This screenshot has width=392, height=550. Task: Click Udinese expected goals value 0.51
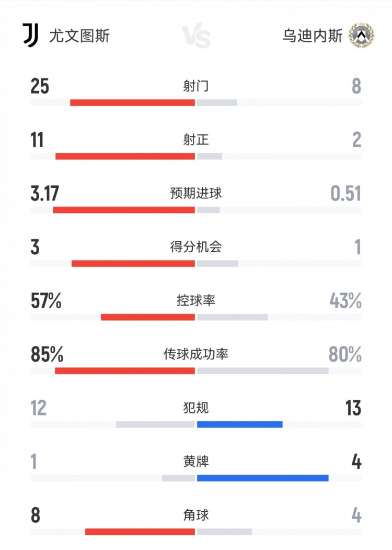pos(345,194)
